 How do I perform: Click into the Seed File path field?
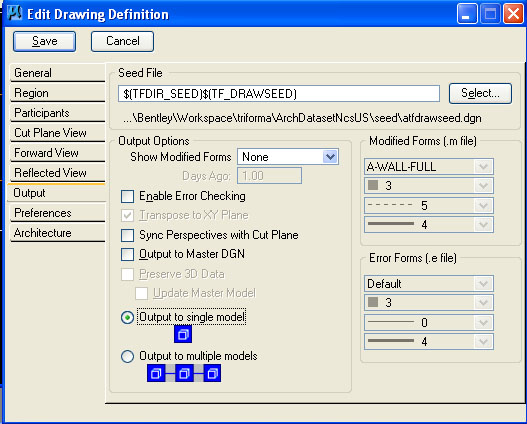(x=279, y=93)
